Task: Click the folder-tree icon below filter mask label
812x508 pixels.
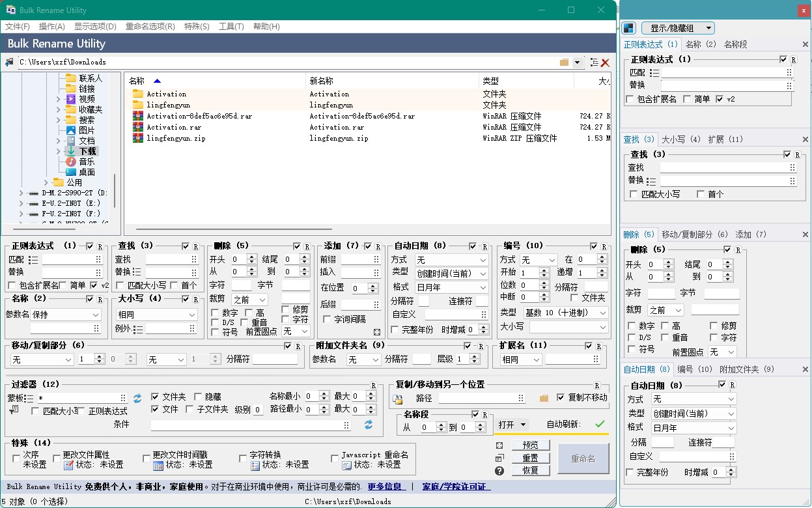Action: click(13, 410)
